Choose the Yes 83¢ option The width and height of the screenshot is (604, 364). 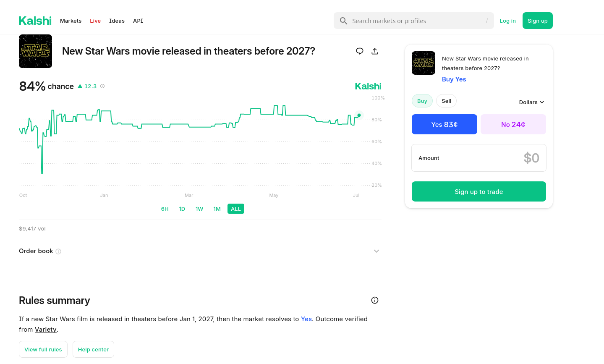coord(445,124)
